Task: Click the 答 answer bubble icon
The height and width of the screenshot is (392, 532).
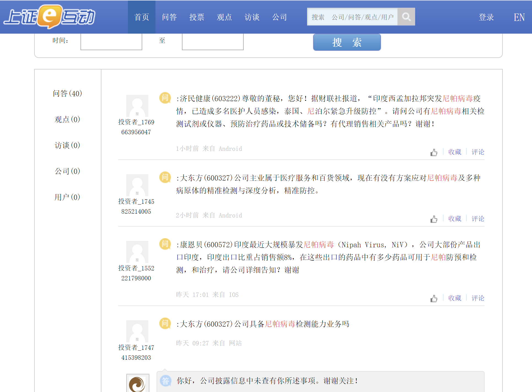Action: [x=165, y=381]
